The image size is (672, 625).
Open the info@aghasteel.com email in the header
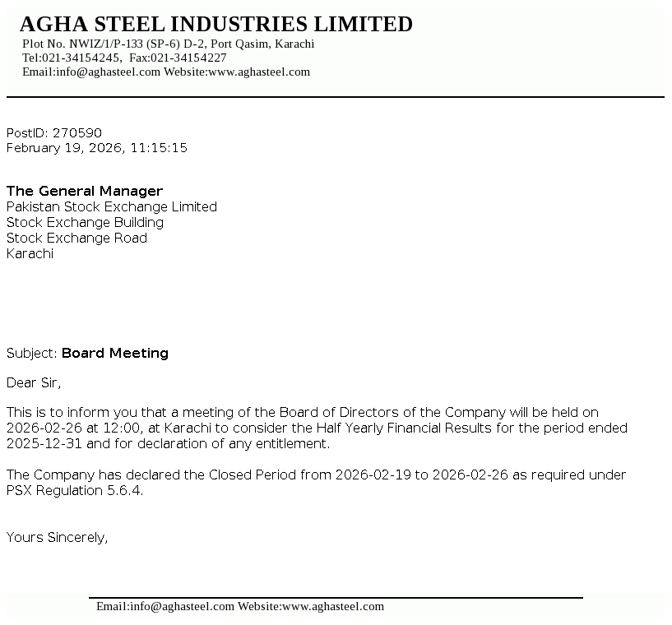tap(107, 72)
